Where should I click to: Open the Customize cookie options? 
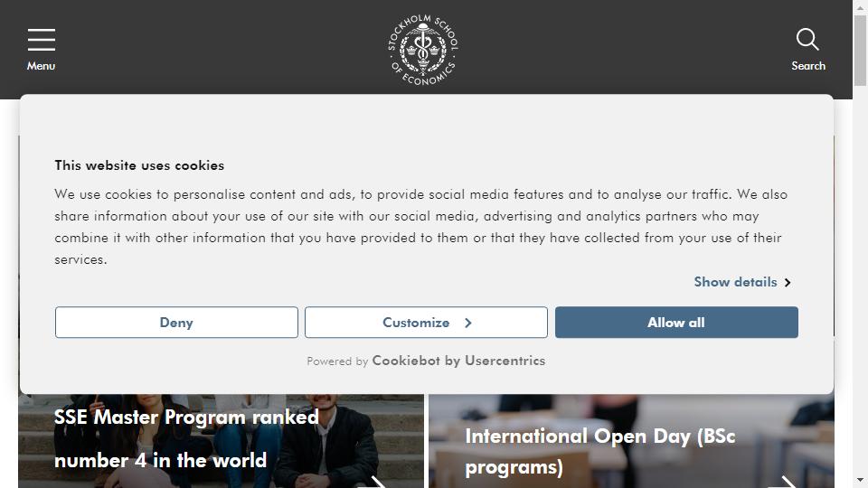pyautogui.click(x=426, y=323)
